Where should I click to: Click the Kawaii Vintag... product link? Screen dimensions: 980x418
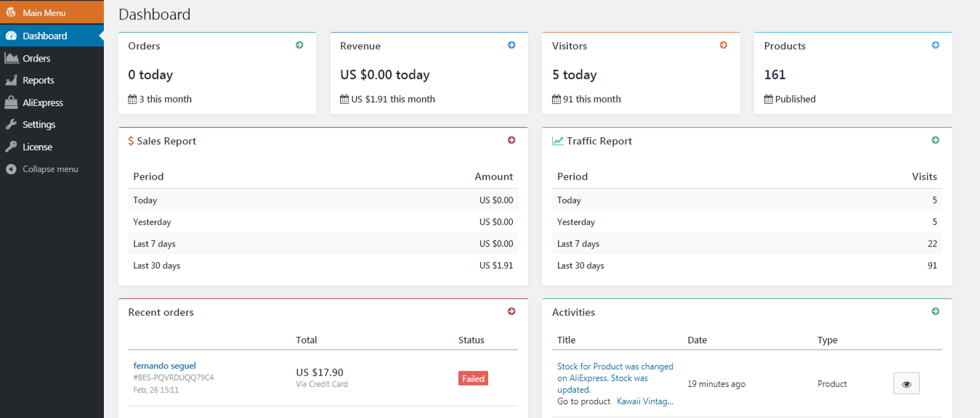[x=645, y=401]
